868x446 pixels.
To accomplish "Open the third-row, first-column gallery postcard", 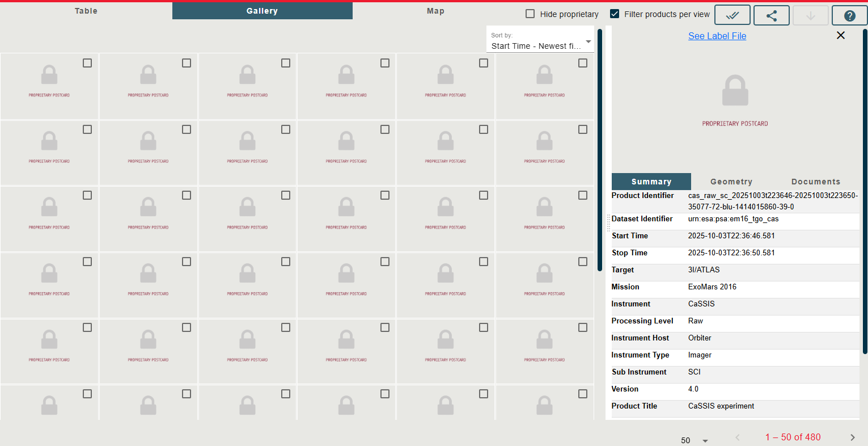I will pos(49,219).
